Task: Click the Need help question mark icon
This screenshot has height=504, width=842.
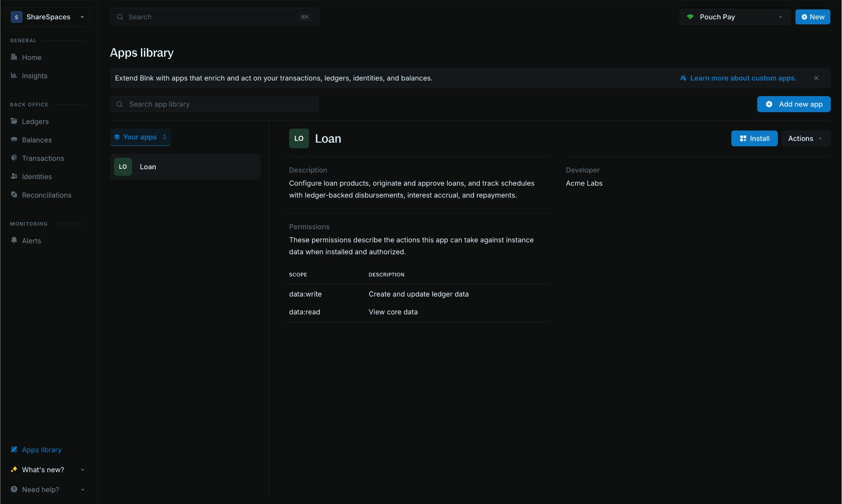Action: [x=14, y=489]
